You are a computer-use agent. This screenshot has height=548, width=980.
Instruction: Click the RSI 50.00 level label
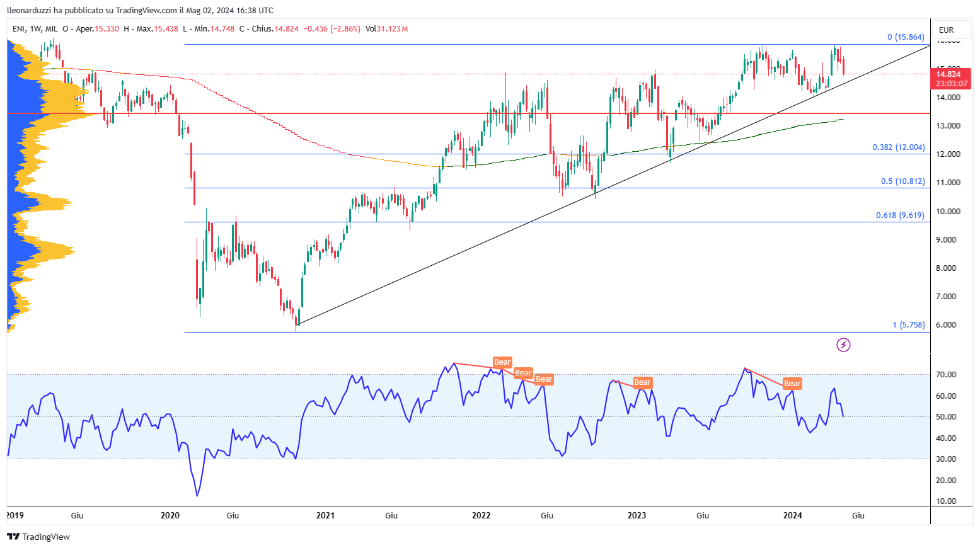click(946, 417)
